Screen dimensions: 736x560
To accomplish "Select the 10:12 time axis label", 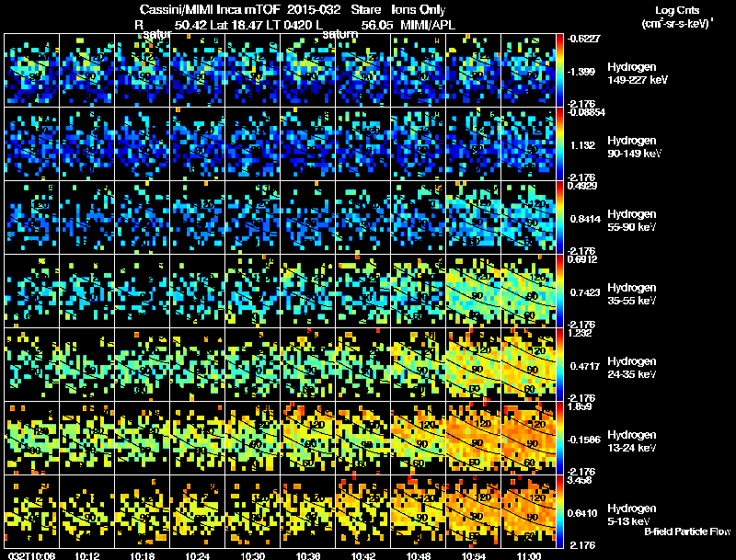I will coord(86,556).
